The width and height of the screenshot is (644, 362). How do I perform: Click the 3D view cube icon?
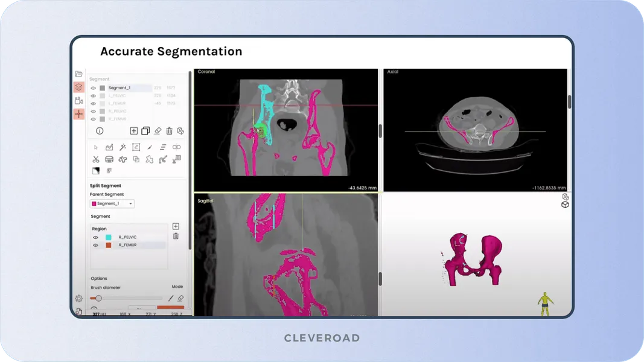[x=565, y=205]
